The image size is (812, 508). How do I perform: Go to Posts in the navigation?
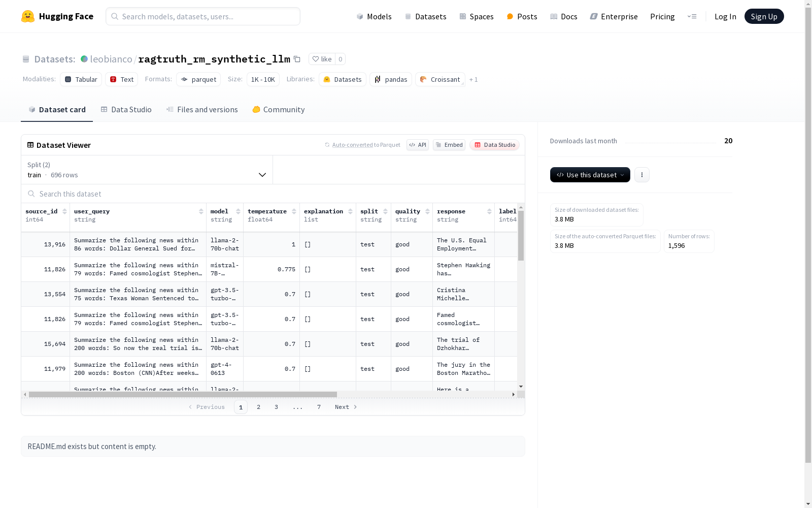pyautogui.click(x=522, y=16)
